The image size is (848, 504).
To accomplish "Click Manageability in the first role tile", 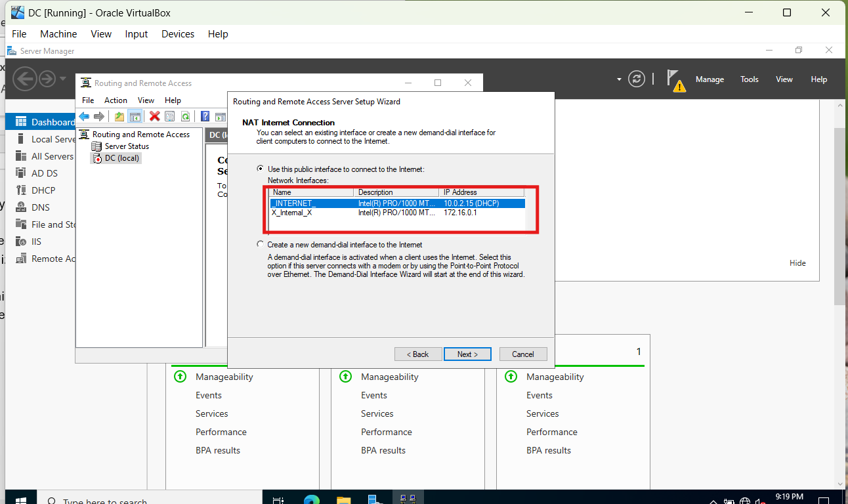I will point(224,377).
